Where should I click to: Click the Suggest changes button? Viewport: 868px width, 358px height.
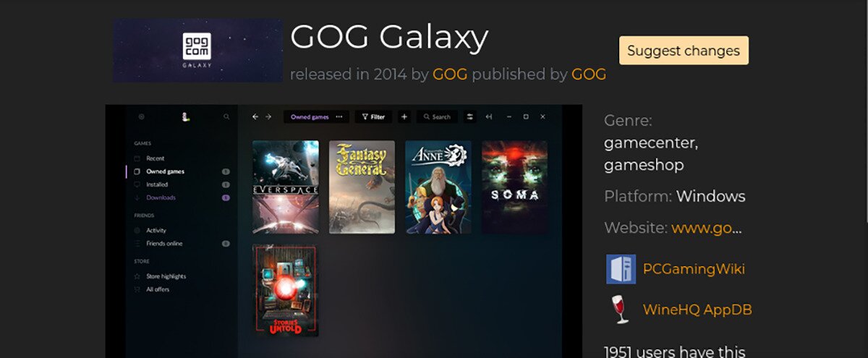(x=684, y=51)
